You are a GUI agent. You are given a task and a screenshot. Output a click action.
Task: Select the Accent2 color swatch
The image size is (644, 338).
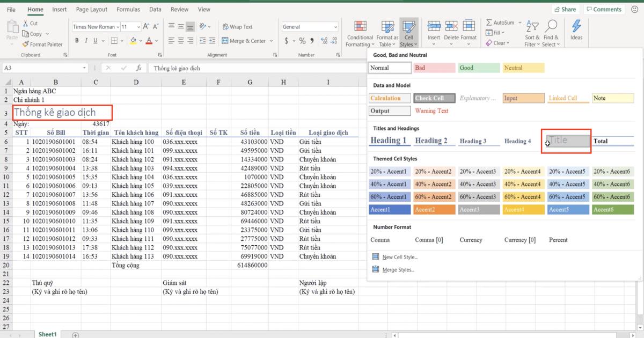(434, 209)
